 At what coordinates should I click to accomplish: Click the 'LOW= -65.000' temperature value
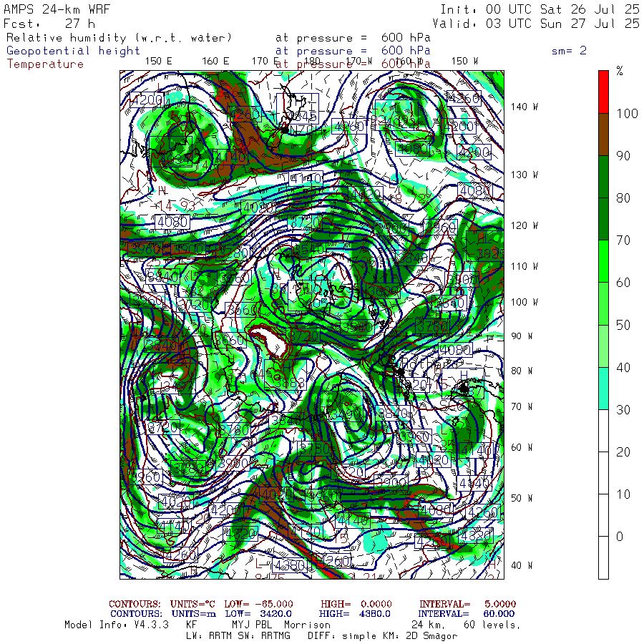[x=258, y=604]
